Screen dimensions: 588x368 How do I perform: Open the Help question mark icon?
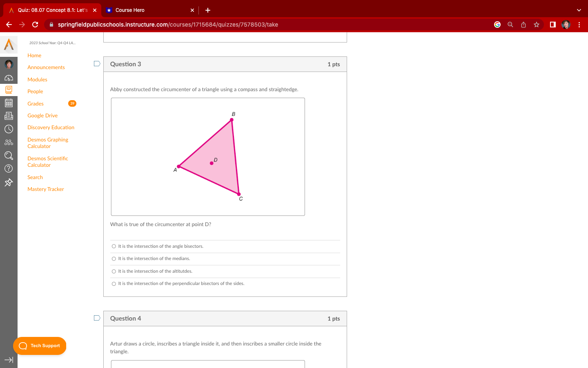[x=9, y=168]
